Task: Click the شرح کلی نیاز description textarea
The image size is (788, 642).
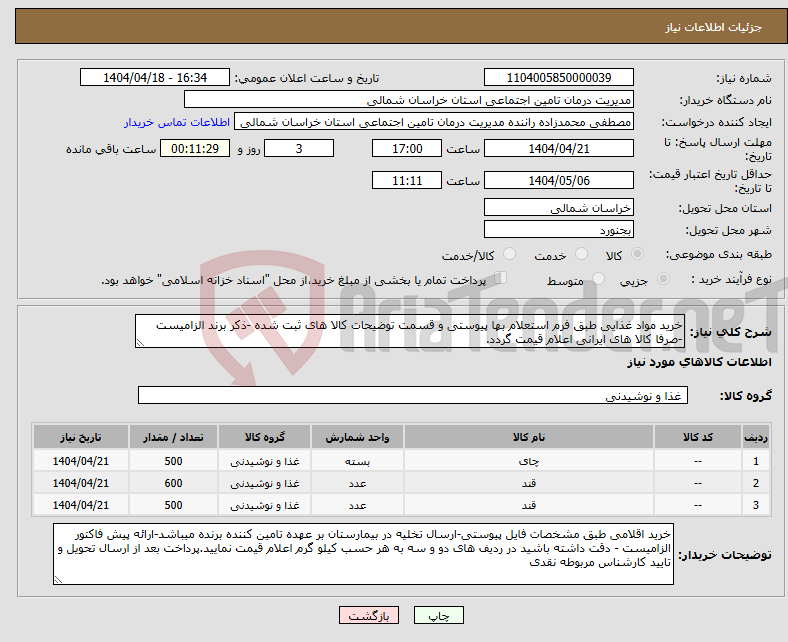Action: point(410,331)
